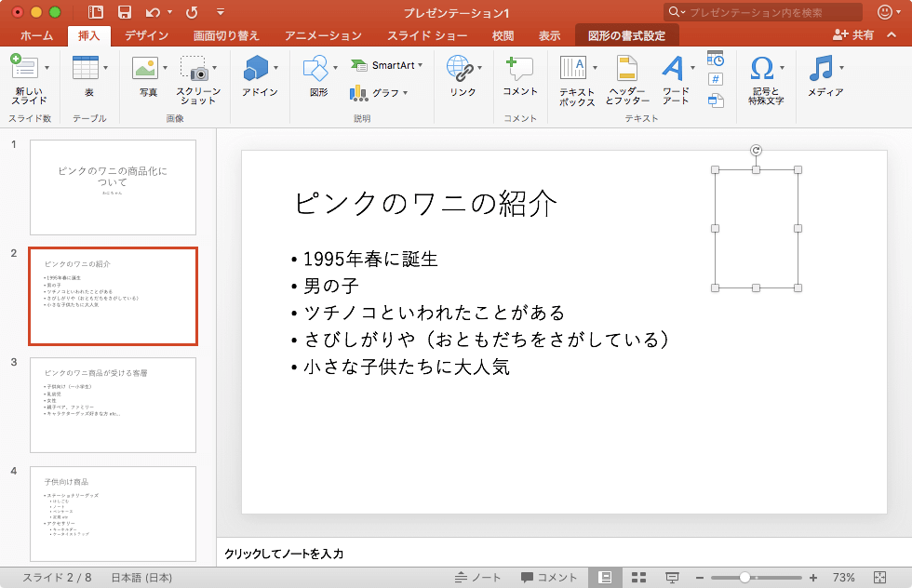Open the アニメーション tab

coord(324,35)
